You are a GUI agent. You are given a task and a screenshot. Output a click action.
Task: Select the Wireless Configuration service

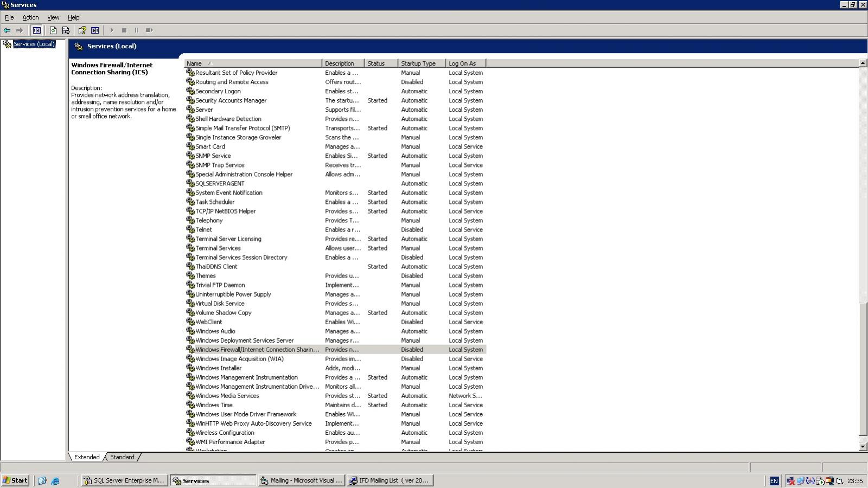click(x=335, y=432)
